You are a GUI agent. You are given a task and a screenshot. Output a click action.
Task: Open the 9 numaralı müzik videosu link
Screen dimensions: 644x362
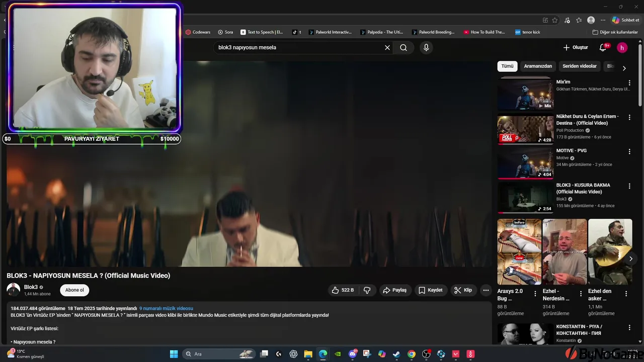pyautogui.click(x=166, y=308)
